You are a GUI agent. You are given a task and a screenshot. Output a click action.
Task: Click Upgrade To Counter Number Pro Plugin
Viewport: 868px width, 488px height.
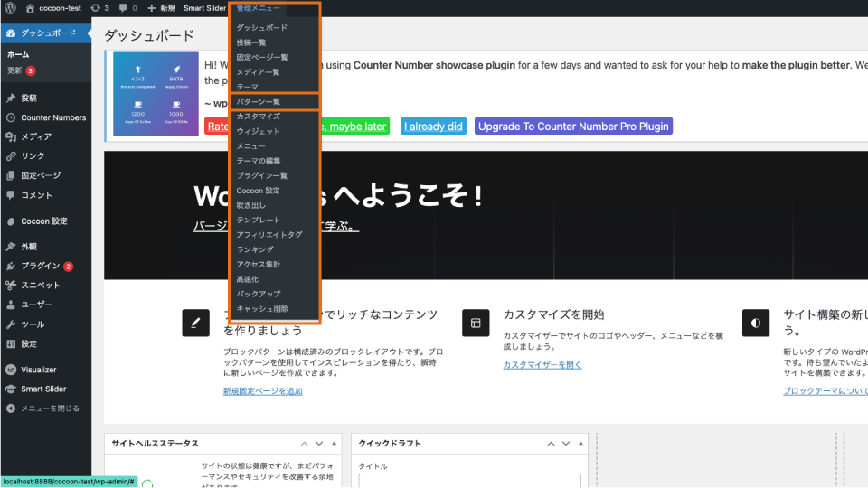[x=573, y=127]
